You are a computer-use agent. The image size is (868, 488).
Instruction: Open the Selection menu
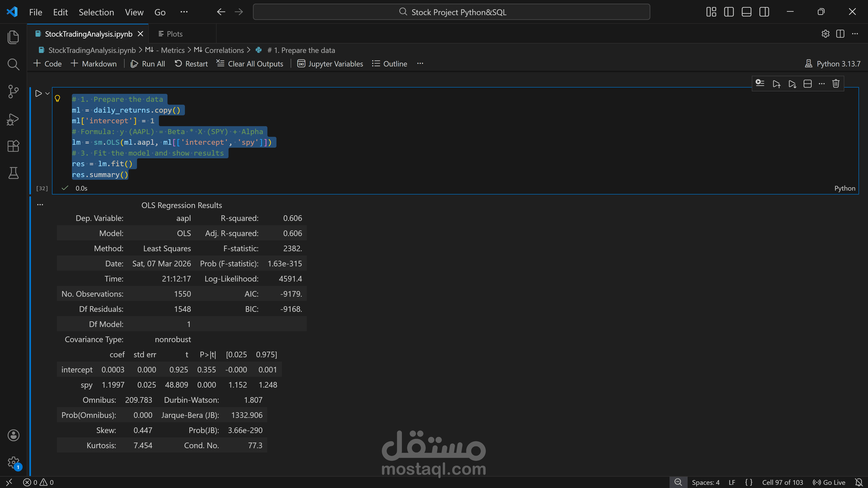[x=96, y=12]
